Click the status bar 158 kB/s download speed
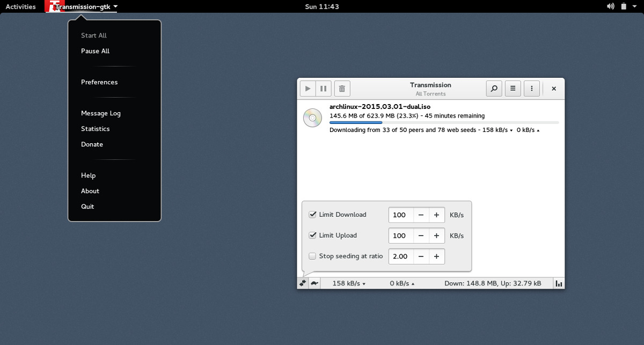 [x=349, y=283]
